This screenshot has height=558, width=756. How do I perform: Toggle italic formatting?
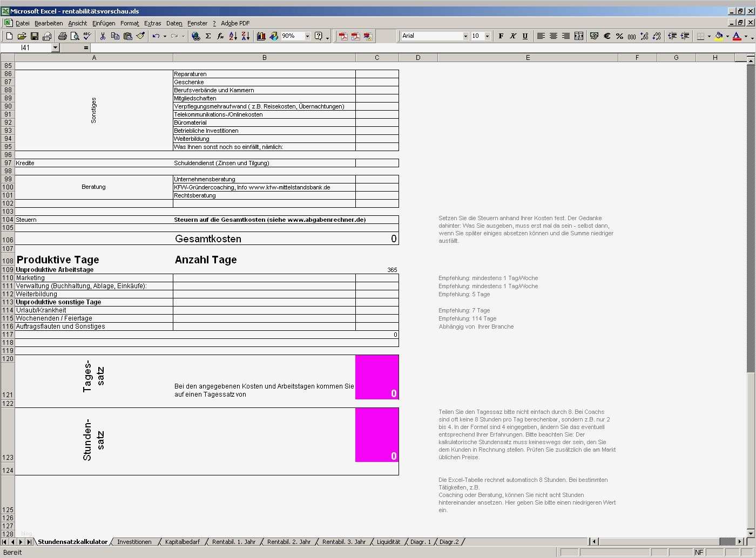click(513, 36)
